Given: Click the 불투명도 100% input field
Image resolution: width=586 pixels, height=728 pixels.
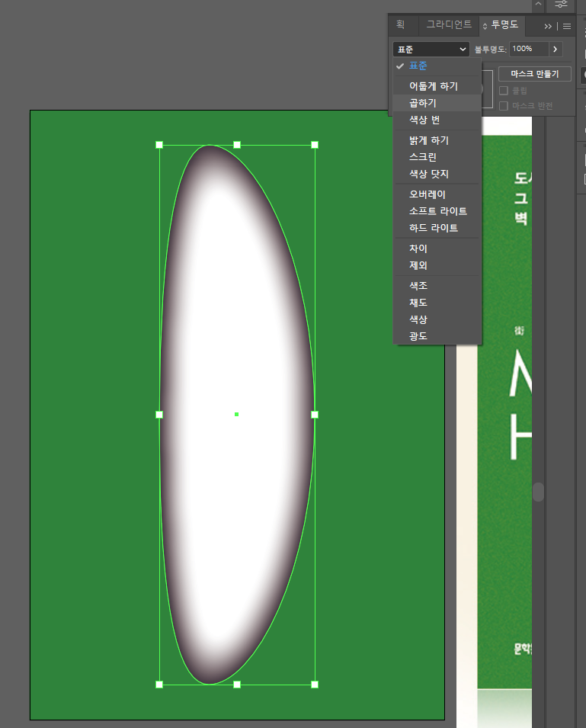Looking at the screenshot, I should click(529, 49).
